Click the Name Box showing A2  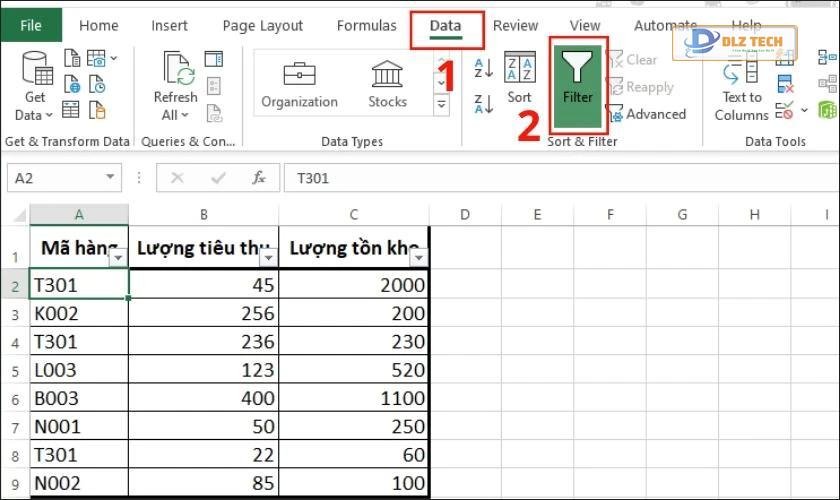click(x=64, y=177)
